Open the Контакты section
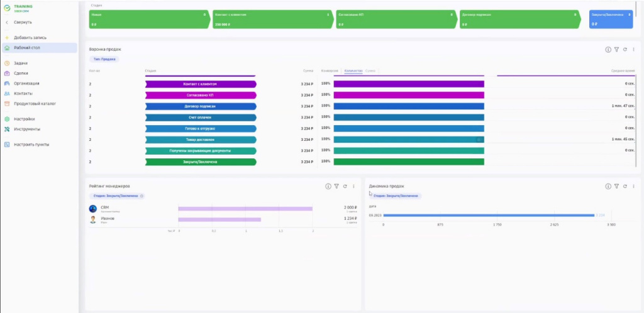 tap(23, 94)
